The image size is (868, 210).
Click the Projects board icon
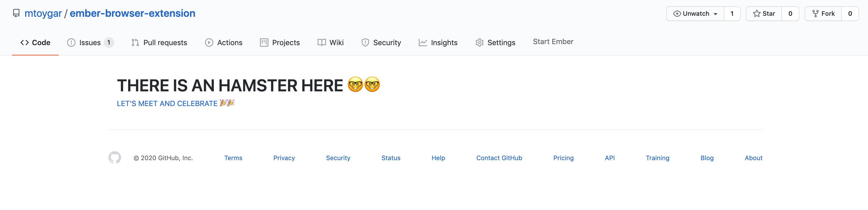click(264, 43)
